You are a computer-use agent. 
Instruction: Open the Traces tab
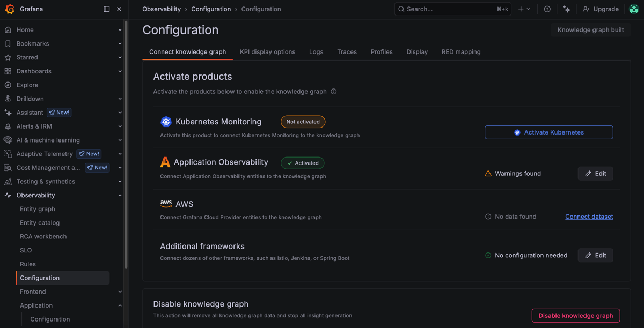coord(347,51)
